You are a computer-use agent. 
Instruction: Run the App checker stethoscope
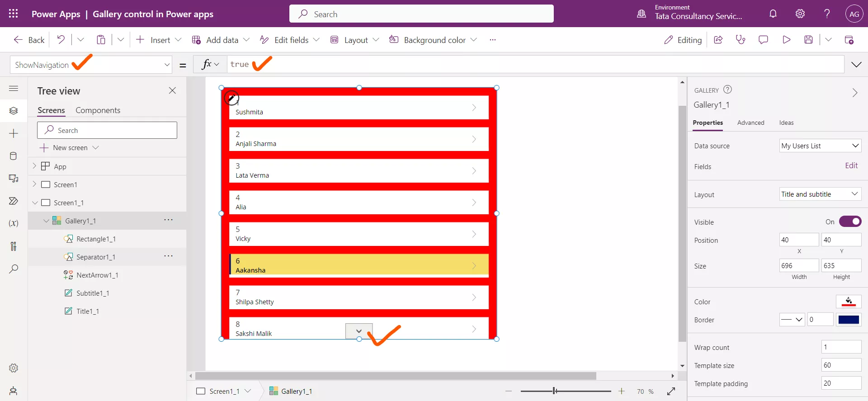click(x=741, y=40)
